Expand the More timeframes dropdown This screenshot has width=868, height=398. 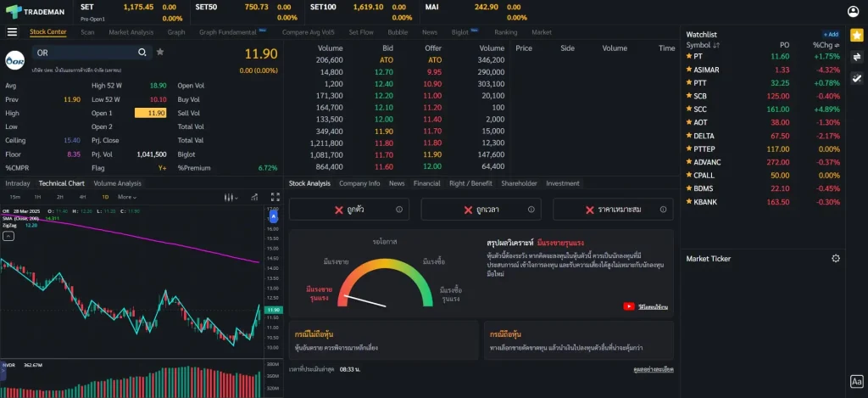click(x=127, y=198)
